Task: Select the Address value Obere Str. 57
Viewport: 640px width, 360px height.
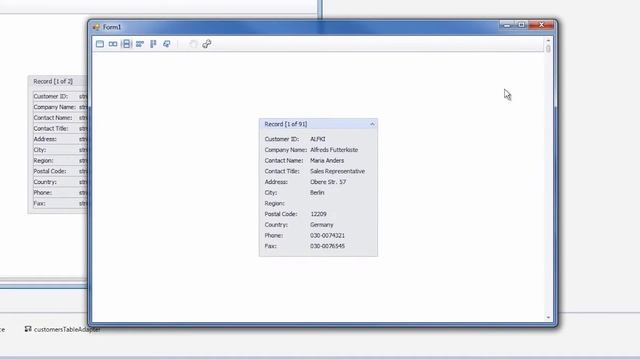Action: tap(328, 182)
